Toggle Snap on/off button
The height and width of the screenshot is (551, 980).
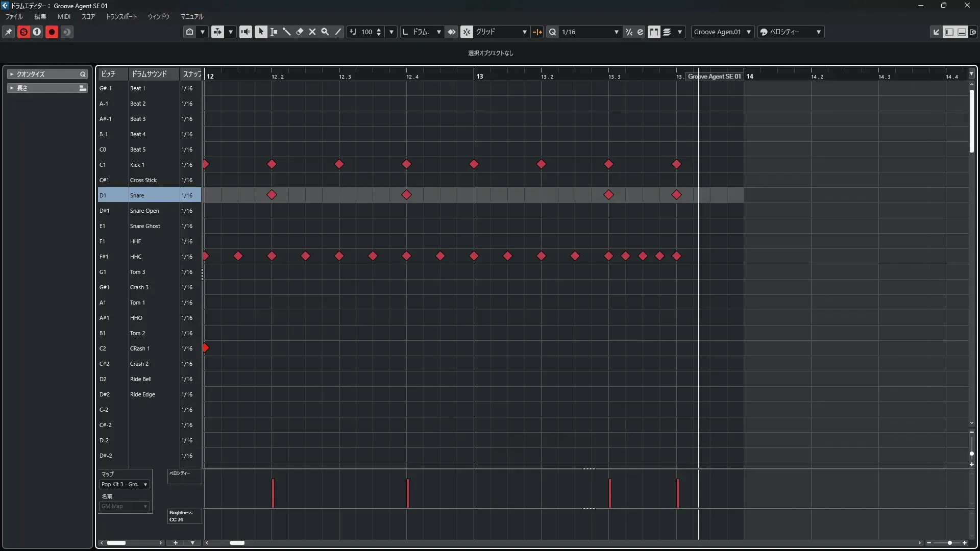pyautogui.click(x=467, y=32)
